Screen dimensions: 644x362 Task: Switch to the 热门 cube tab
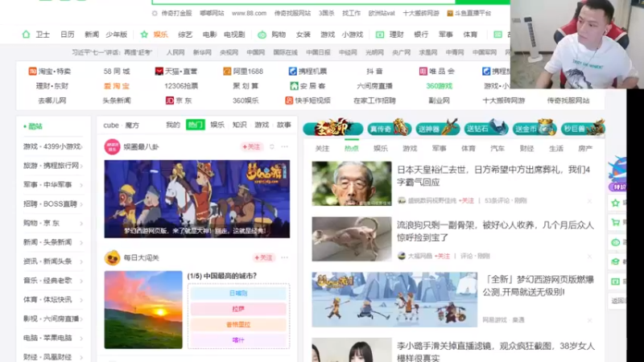[x=196, y=125]
